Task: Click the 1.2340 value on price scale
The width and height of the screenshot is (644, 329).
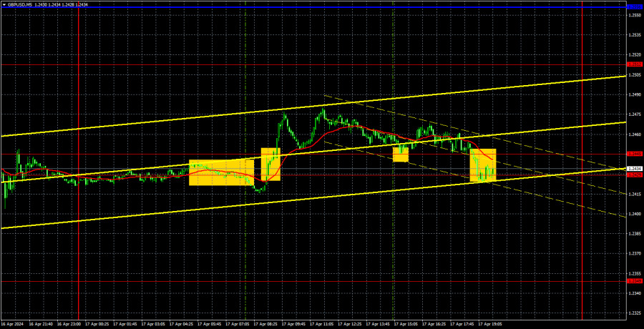Action: pyautogui.click(x=635, y=293)
